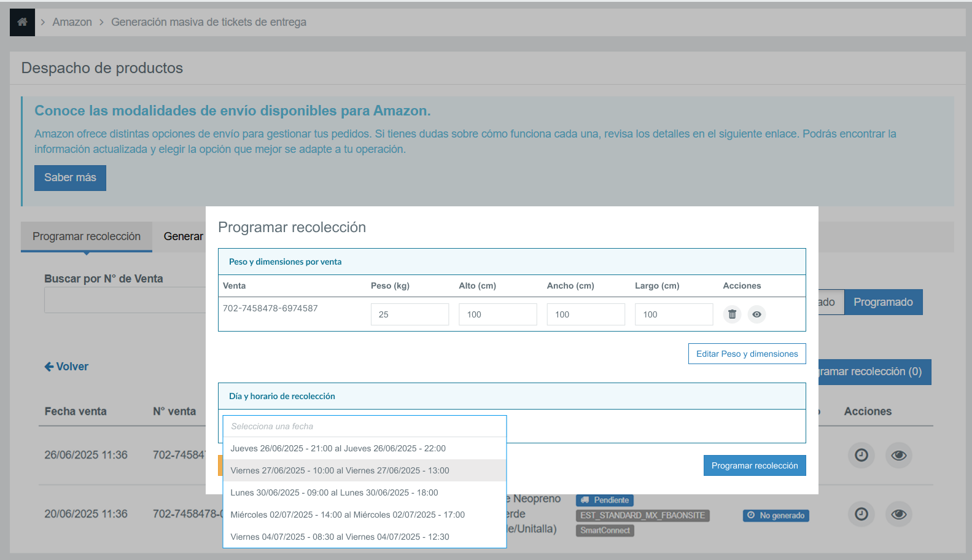Select Jueves 26/06/2025 21:00 pickup slot
This screenshot has height=560, width=972.
point(338,448)
